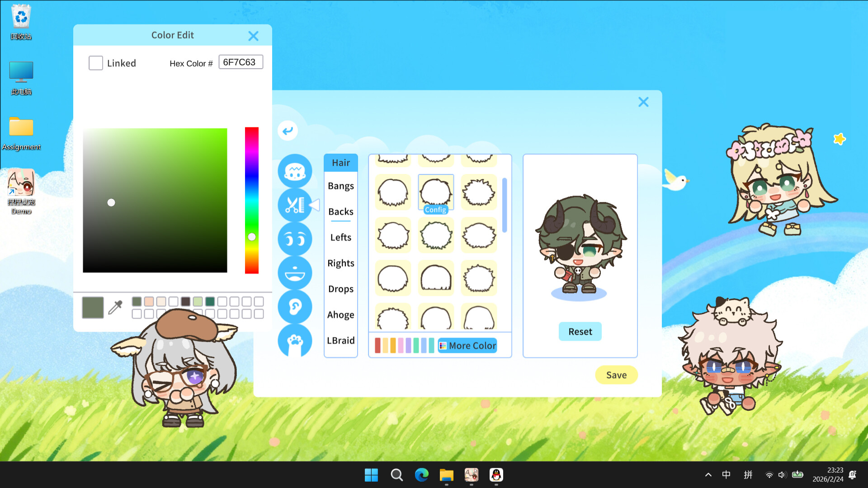Screen dimensions: 868x488
Task: Enable the Linked checkbox in Color Edit
Action: pyautogui.click(x=96, y=63)
